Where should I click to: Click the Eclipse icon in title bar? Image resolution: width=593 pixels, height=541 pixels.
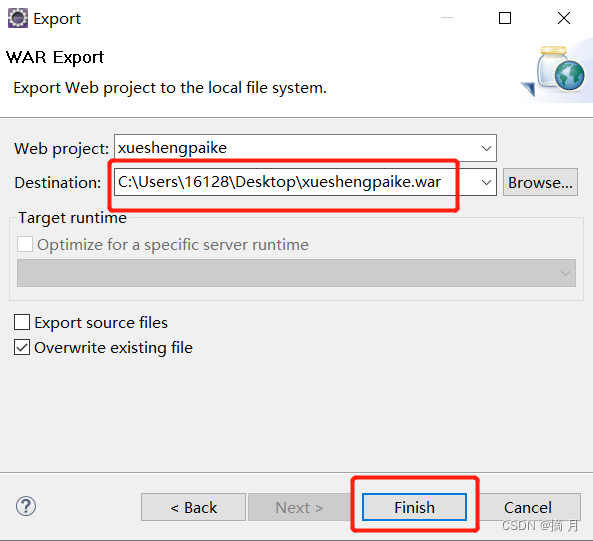[18, 18]
